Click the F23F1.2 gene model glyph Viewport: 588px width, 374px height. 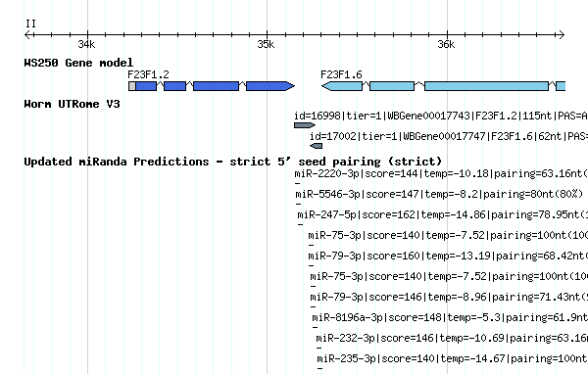coord(212,86)
